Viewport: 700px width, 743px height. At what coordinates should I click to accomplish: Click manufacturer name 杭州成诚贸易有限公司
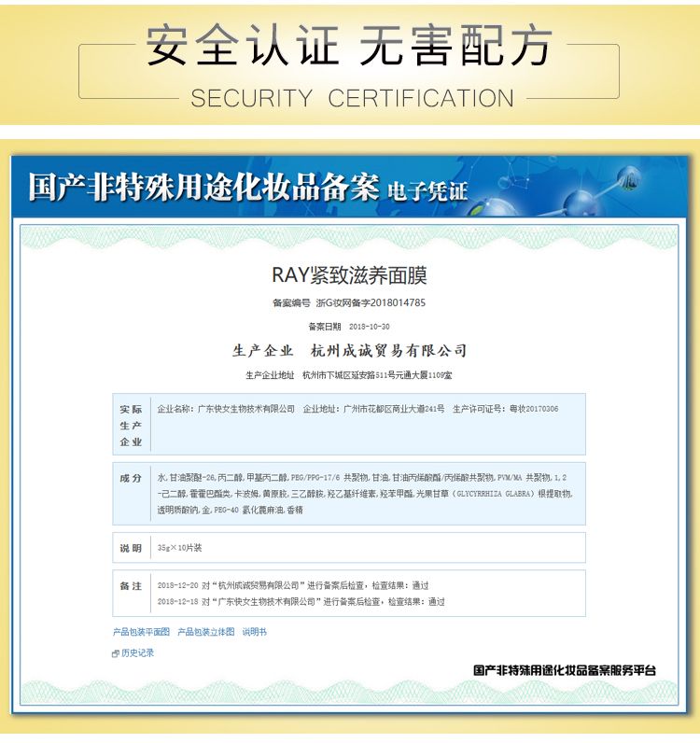[x=388, y=351]
